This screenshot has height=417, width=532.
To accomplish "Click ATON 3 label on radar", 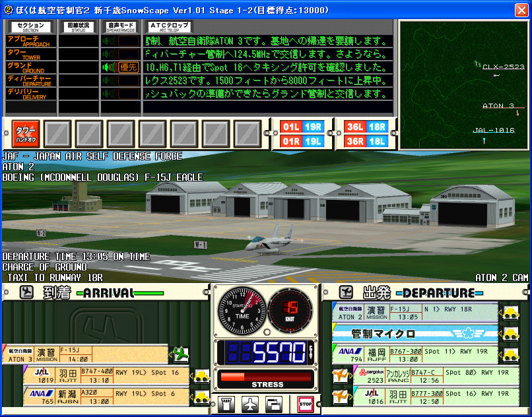I will (498, 106).
